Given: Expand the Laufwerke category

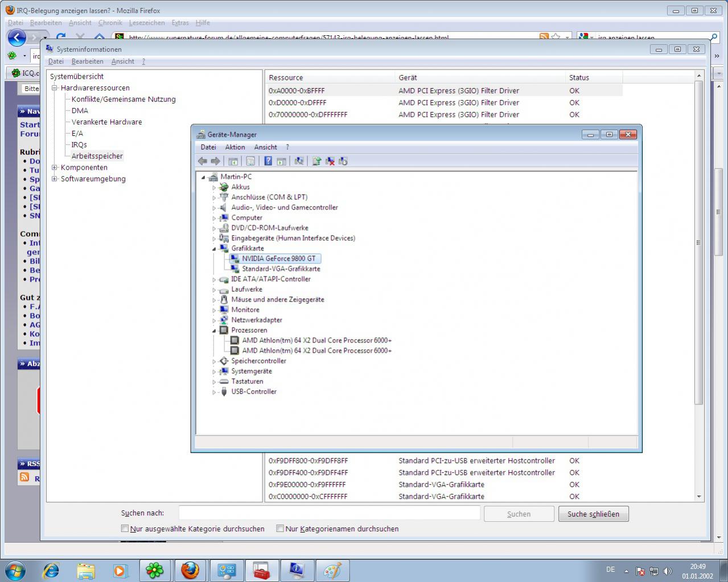Looking at the screenshot, I should click(x=214, y=290).
